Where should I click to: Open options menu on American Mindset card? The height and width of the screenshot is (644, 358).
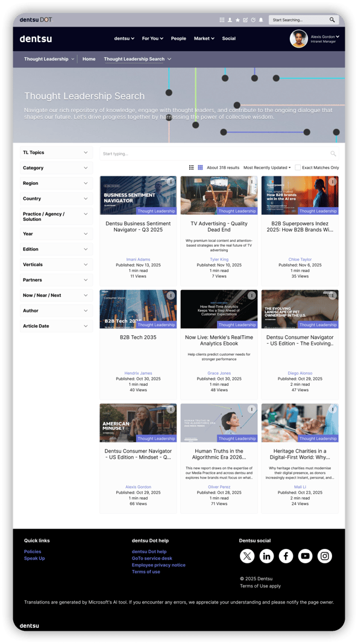[x=171, y=409]
